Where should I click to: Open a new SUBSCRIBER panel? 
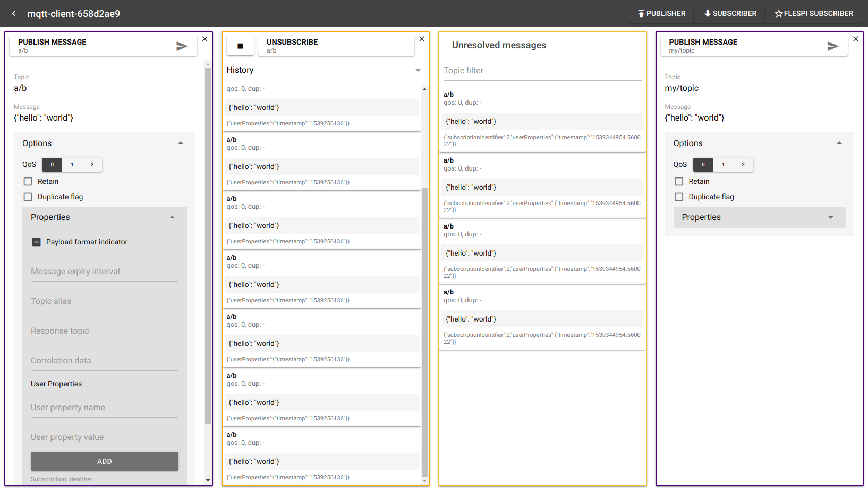(x=730, y=13)
